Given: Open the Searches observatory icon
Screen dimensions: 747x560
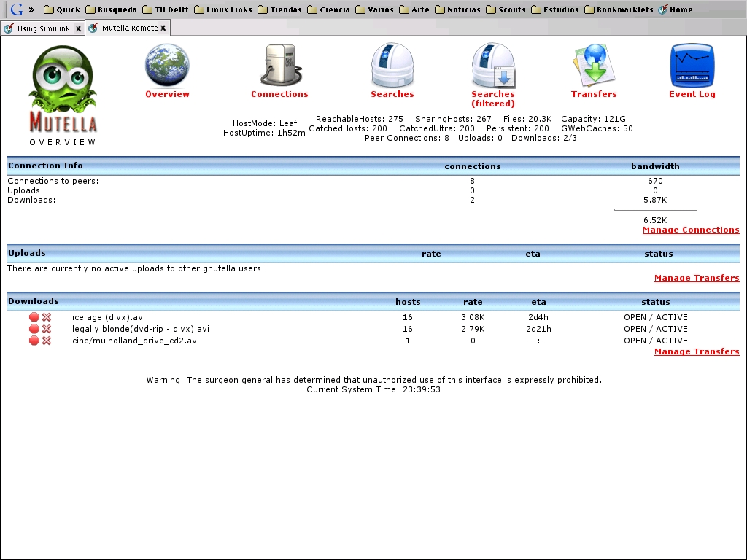Looking at the screenshot, I should tap(392, 65).
